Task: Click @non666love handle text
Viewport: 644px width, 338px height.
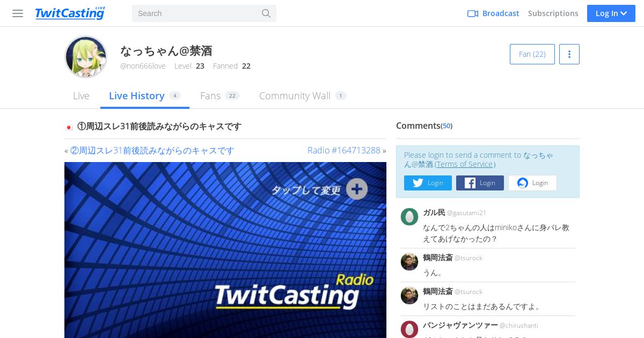Action: point(143,66)
